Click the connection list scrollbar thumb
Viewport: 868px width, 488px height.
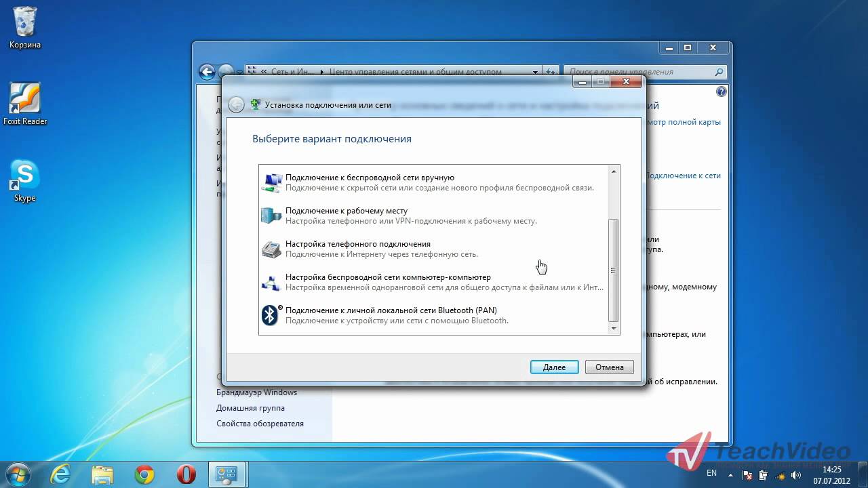(x=614, y=270)
